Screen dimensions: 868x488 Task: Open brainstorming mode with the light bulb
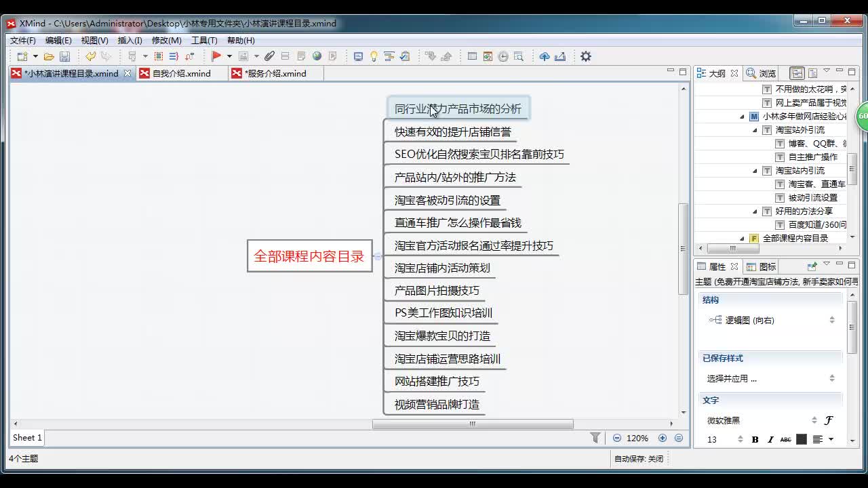(x=374, y=56)
